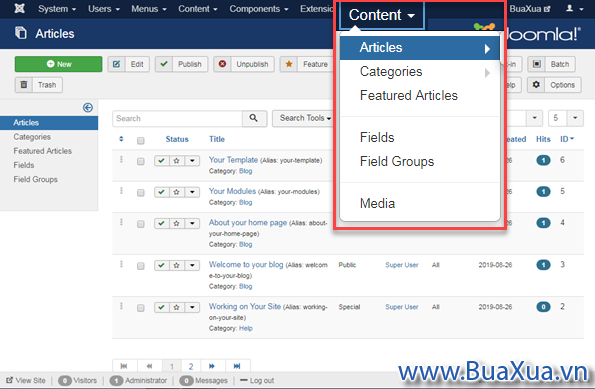Viewport: 595px width, 389px height.
Task: Click the green checkmark Publish icon
Action: coord(164,64)
